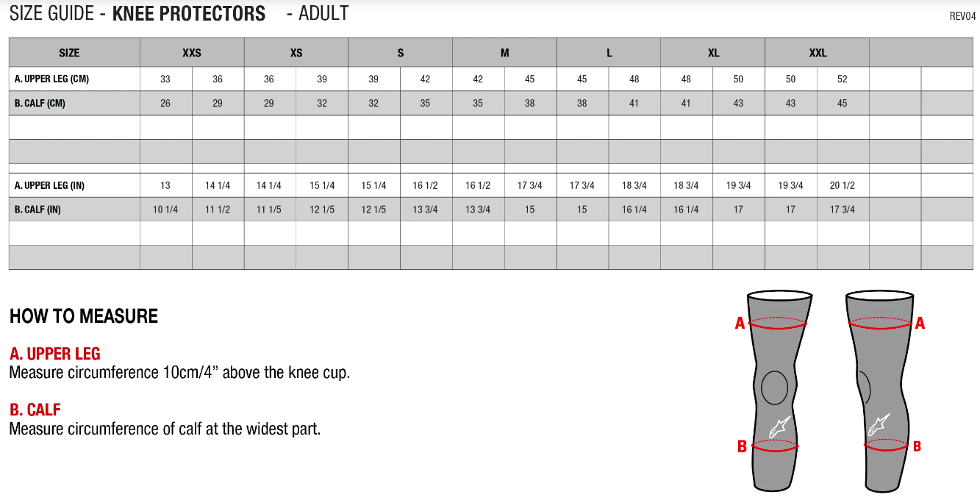The width and height of the screenshot is (980, 503).
Task: Click the right knee protector side-view diagram
Action: tap(881, 390)
